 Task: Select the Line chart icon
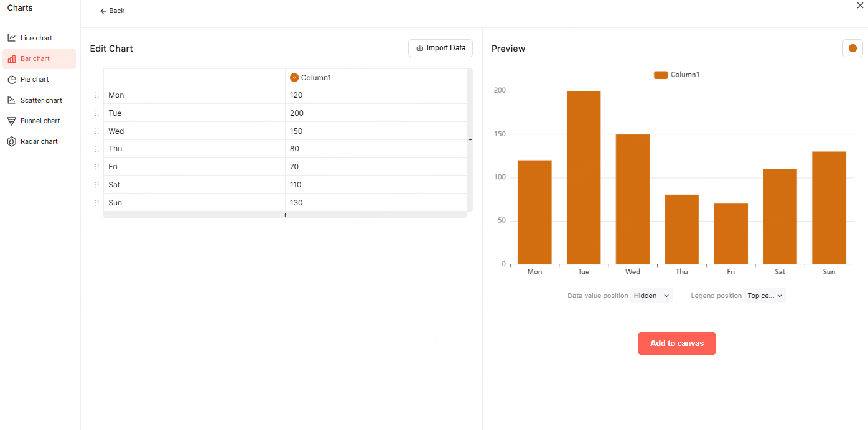pos(11,37)
